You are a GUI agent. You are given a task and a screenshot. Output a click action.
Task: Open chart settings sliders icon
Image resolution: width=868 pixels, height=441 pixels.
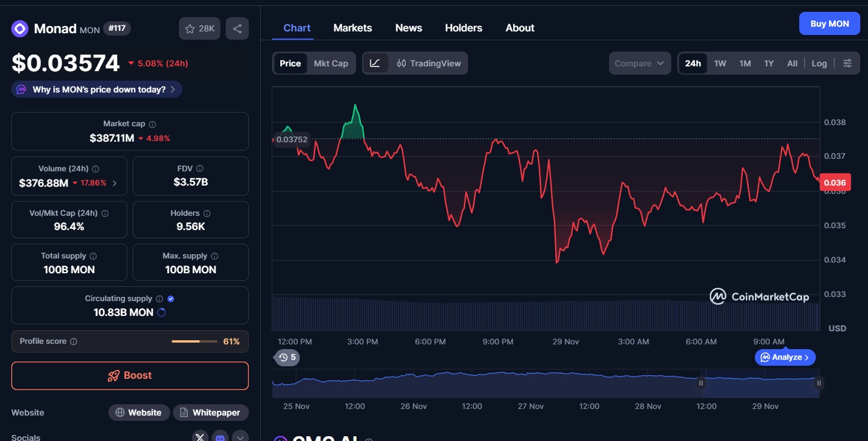[847, 63]
